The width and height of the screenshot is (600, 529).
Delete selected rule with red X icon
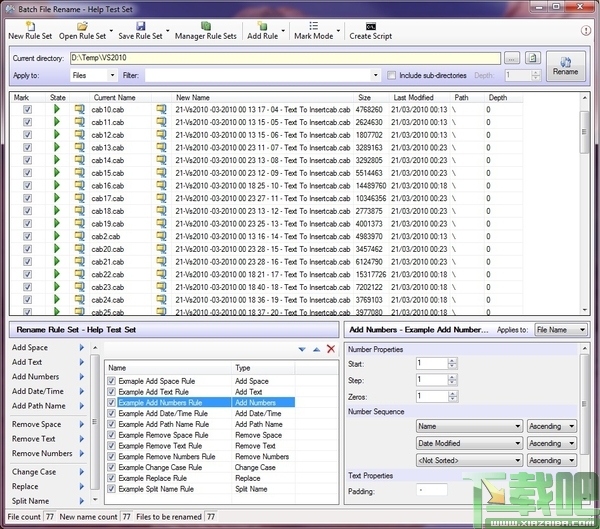331,349
